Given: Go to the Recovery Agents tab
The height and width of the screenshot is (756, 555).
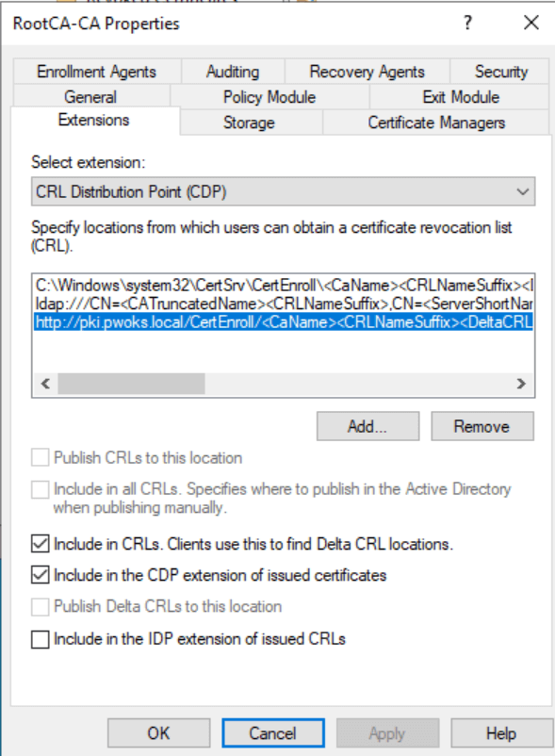Looking at the screenshot, I should coord(367,72).
